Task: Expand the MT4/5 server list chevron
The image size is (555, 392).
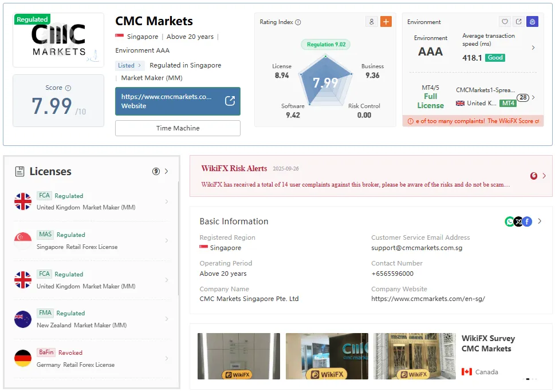Action: (x=533, y=98)
